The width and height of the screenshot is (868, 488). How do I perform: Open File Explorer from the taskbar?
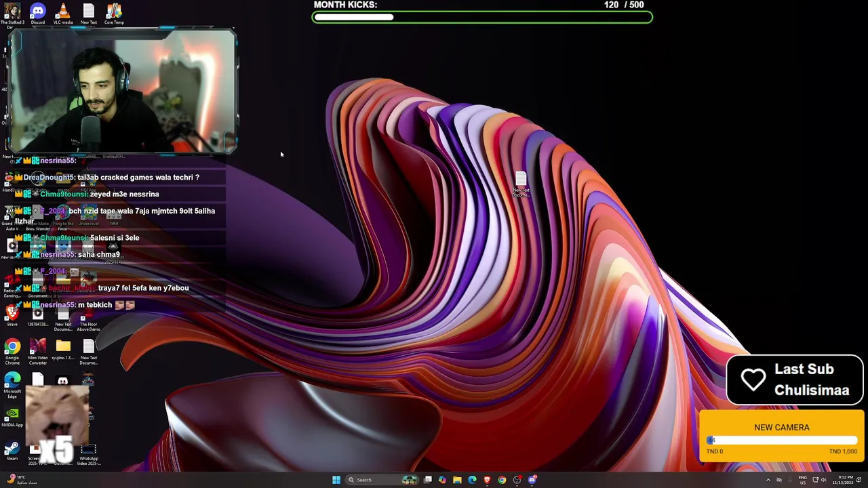pos(458,480)
